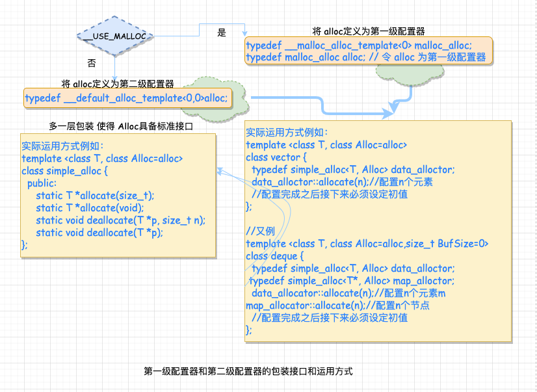The height and width of the screenshot is (392, 537).
Task: Click the 将 alloc定义为第二级配置器 label
Action: [x=118, y=83]
